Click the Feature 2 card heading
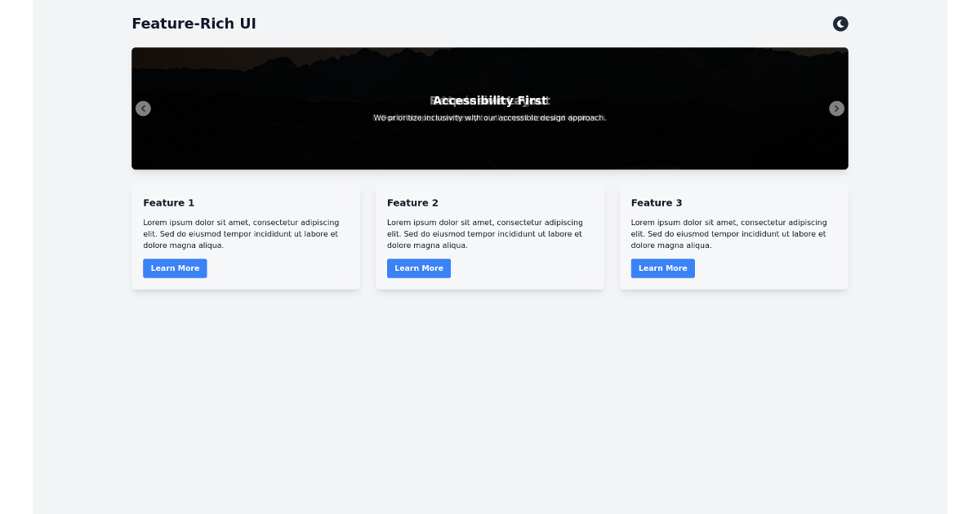This screenshot has height=514, width=980. [412, 202]
